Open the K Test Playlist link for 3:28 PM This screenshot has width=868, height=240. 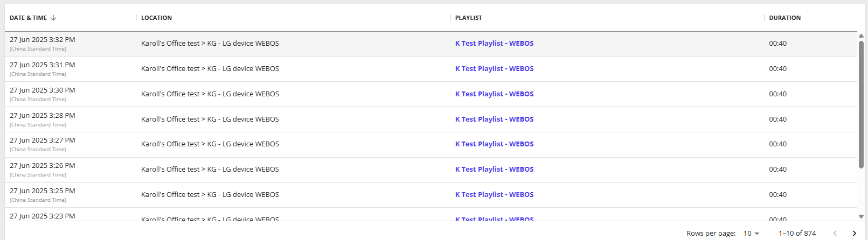click(x=494, y=119)
